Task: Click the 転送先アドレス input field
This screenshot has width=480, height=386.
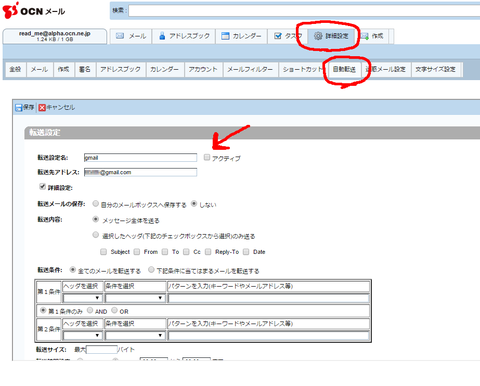Action: [140, 172]
